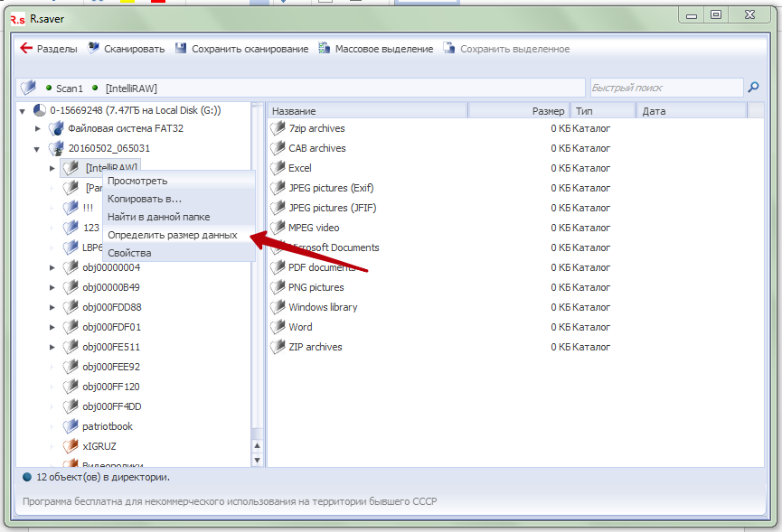Click the red Разделы back arrow icon
This screenshot has width=782, height=532.
point(26,48)
